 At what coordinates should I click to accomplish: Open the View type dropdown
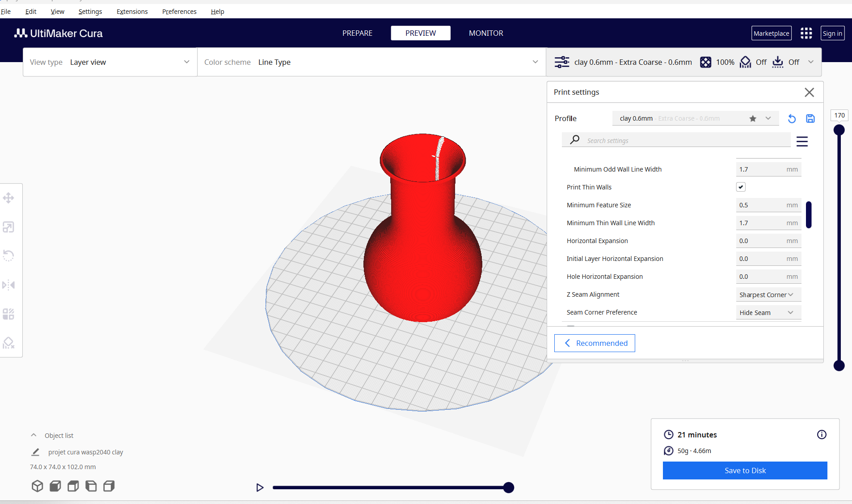110,62
